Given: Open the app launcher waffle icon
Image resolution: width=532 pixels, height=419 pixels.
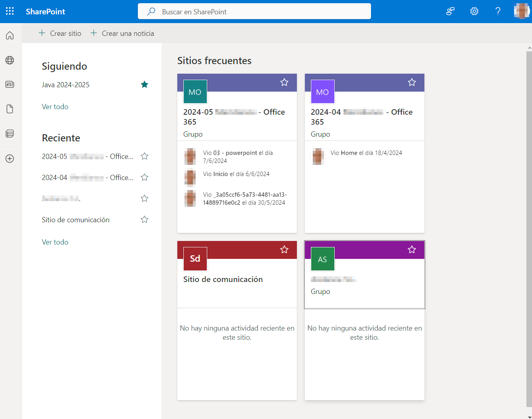Looking at the screenshot, I should tap(10, 11).
